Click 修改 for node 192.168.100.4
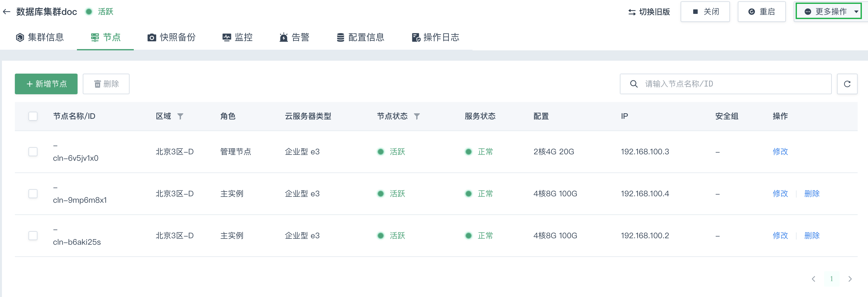 click(780, 194)
